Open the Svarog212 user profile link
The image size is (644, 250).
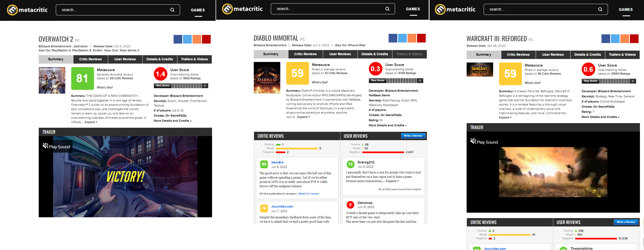[x=366, y=162]
